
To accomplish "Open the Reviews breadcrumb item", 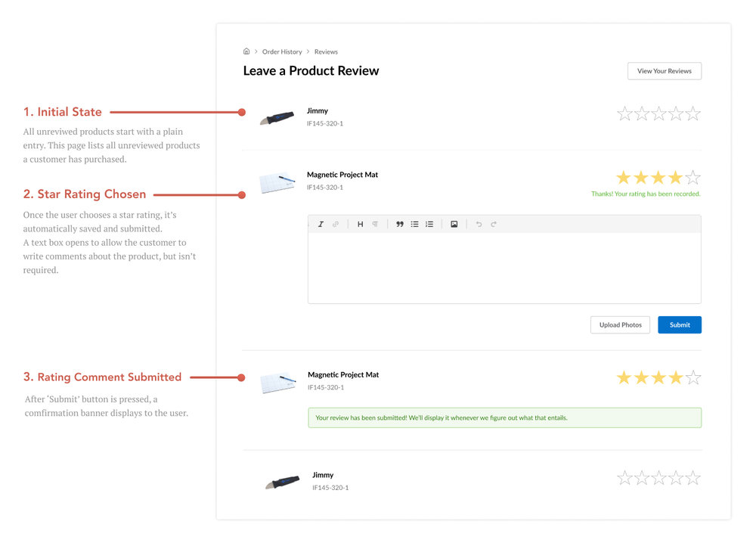I will [x=326, y=51].
